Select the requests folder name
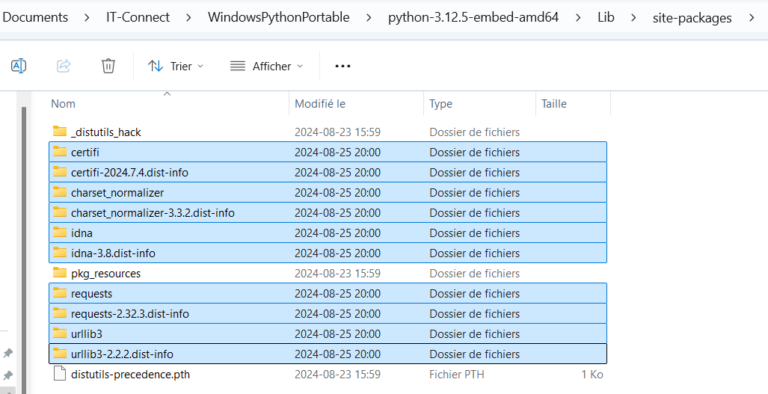This screenshot has height=394, width=768. (x=91, y=294)
